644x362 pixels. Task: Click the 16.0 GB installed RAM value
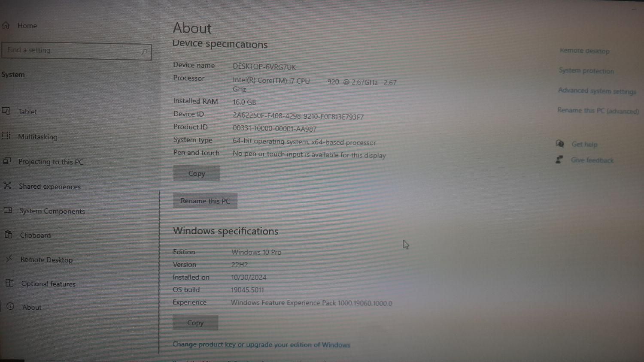tap(244, 102)
